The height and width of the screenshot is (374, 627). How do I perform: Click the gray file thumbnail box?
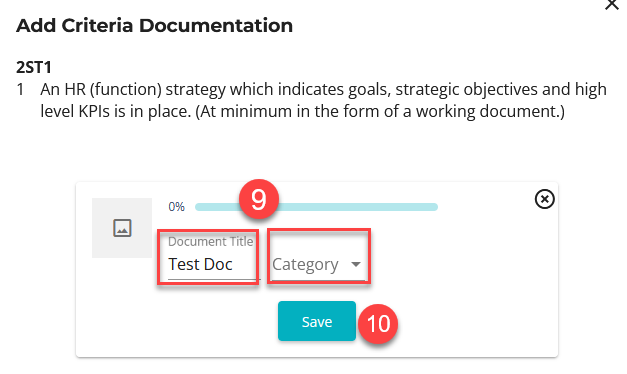122,228
